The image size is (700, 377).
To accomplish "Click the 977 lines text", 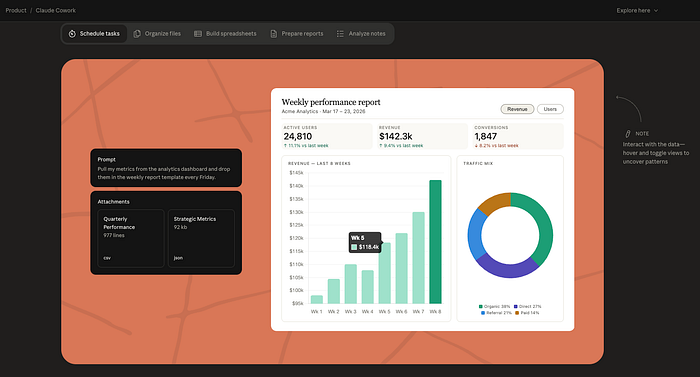I will [x=114, y=235].
